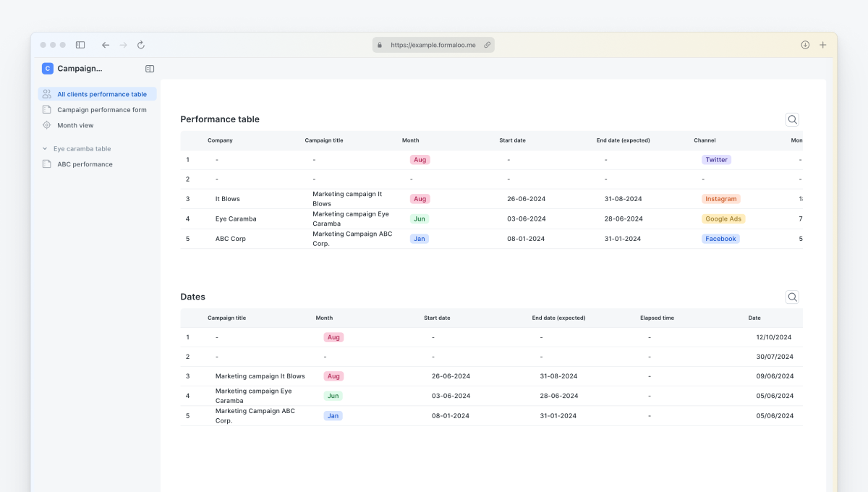868x492 pixels.
Task: Click Jan tag in the Dates table
Action: (x=333, y=416)
